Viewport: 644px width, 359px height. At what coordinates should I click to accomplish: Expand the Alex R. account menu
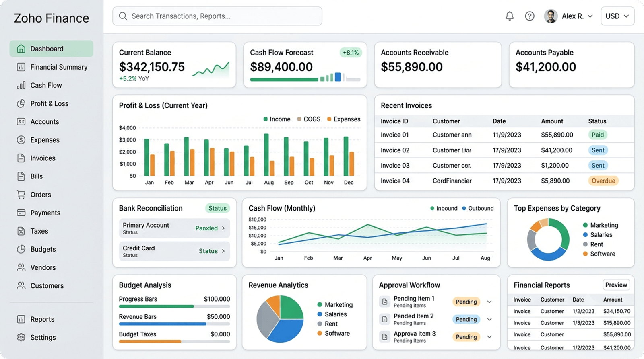click(569, 16)
